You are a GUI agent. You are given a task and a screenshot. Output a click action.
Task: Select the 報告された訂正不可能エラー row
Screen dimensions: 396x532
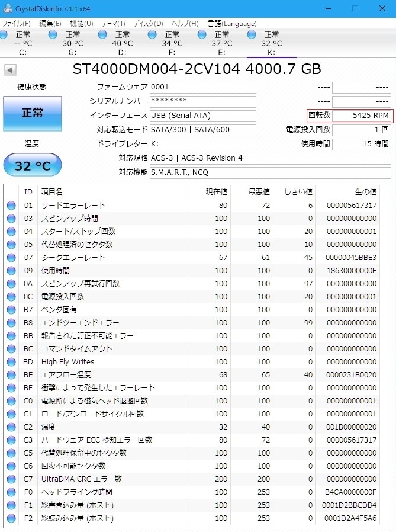(x=192, y=336)
